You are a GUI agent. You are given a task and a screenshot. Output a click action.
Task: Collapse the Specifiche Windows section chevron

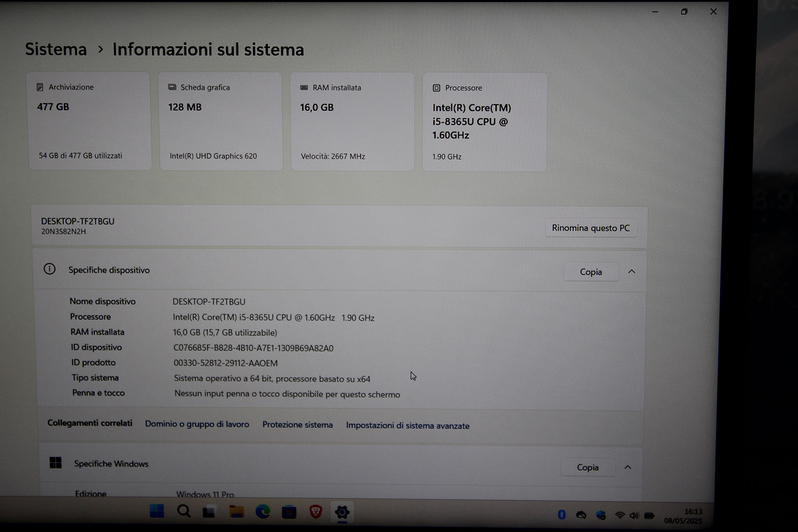coord(628,467)
